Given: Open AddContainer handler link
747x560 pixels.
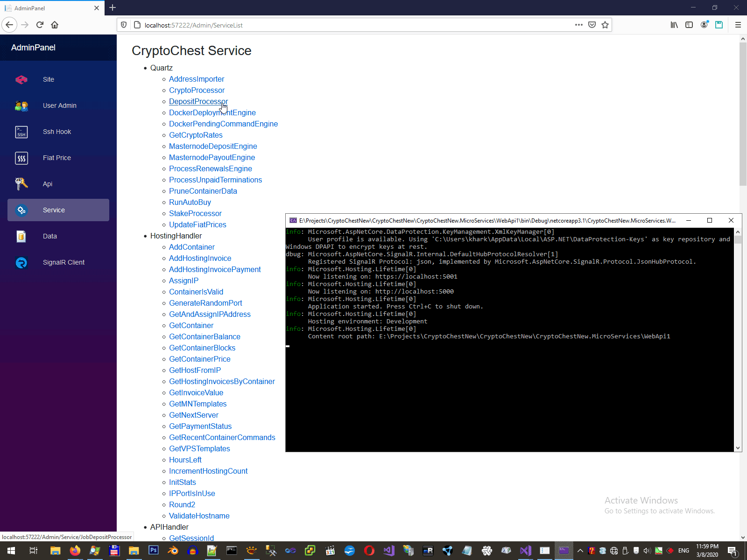Looking at the screenshot, I should 192,247.
